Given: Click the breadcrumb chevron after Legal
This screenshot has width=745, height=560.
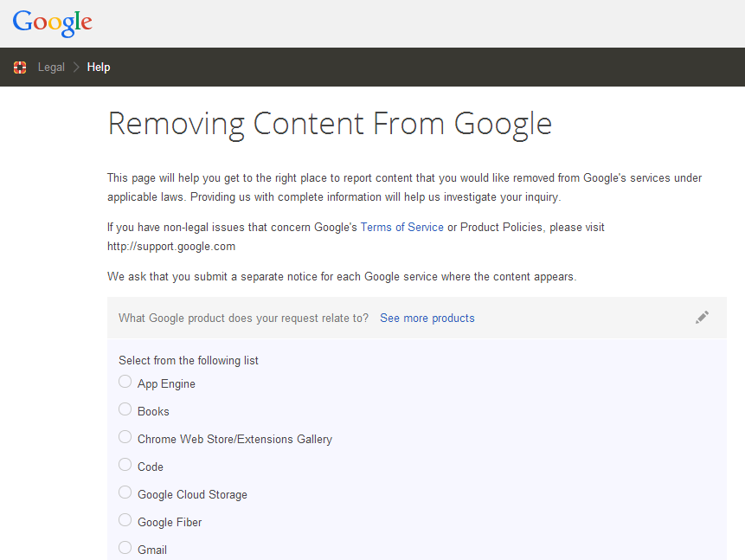Looking at the screenshot, I should coord(76,68).
